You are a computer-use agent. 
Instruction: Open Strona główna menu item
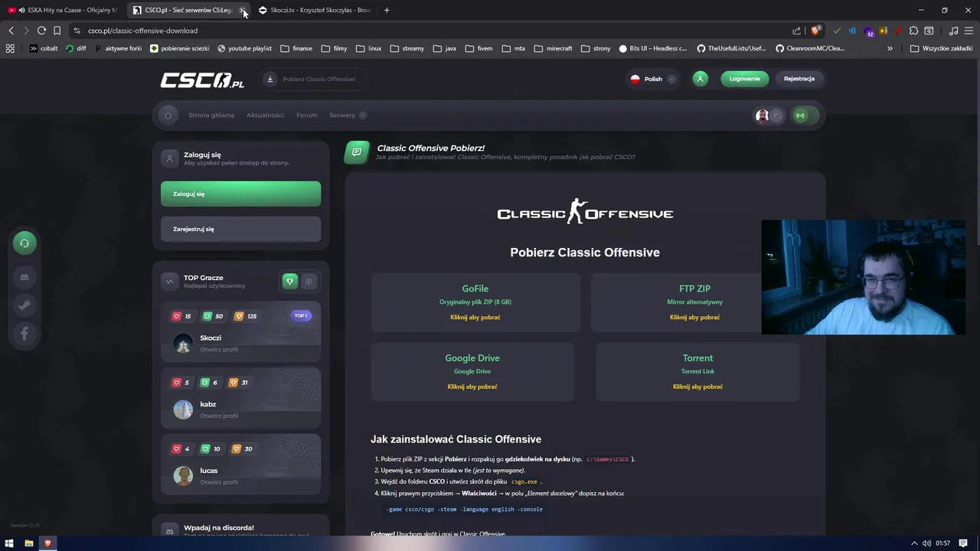(211, 116)
